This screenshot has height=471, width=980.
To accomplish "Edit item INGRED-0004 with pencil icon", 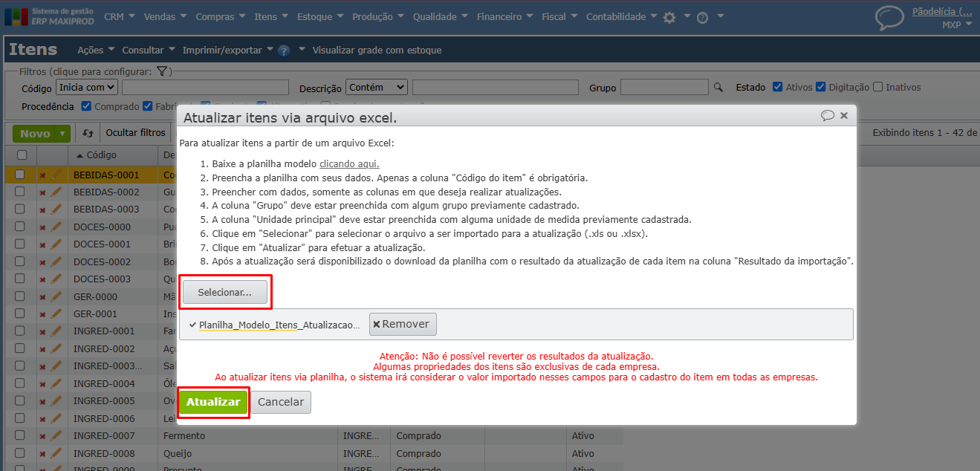I will click(x=56, y=384).
